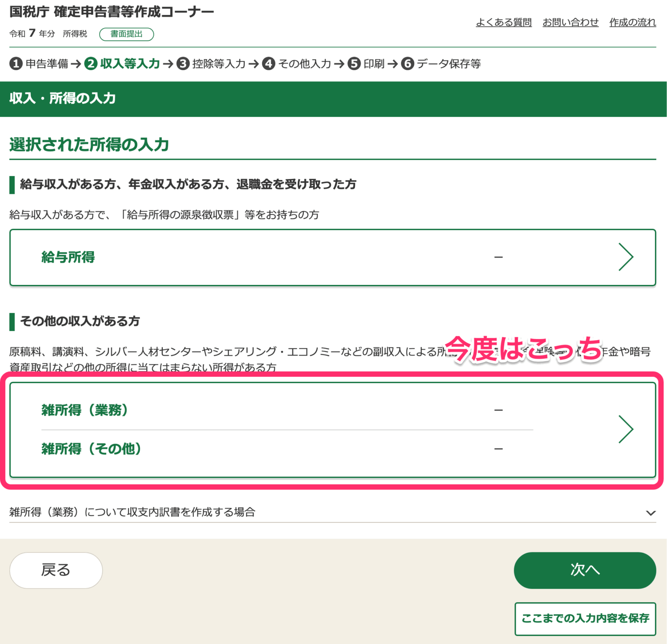
Task: Click the 作成の流れ menu item
Action: [632, 22]
